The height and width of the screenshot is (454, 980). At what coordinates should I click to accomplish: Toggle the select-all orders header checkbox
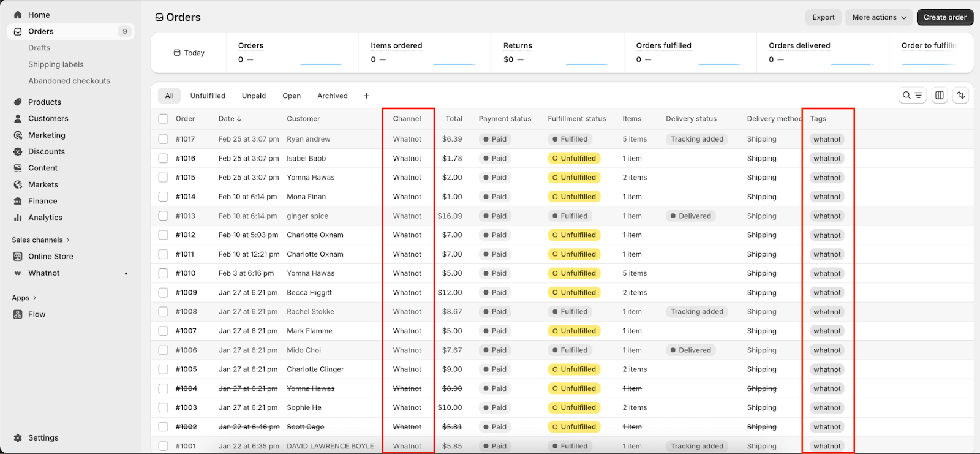(163, 119)
